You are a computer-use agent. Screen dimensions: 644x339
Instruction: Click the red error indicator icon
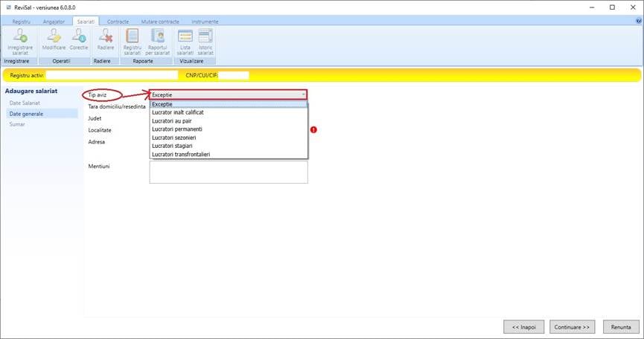pos(313,129)
